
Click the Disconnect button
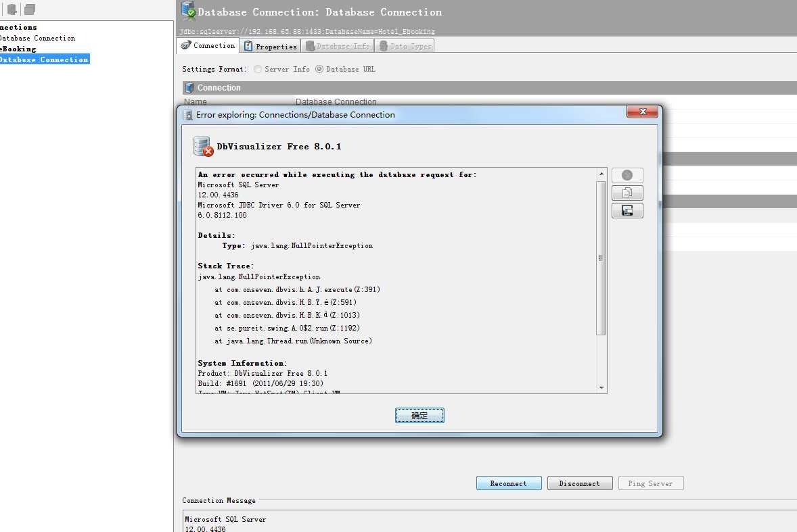pos(579,483)
